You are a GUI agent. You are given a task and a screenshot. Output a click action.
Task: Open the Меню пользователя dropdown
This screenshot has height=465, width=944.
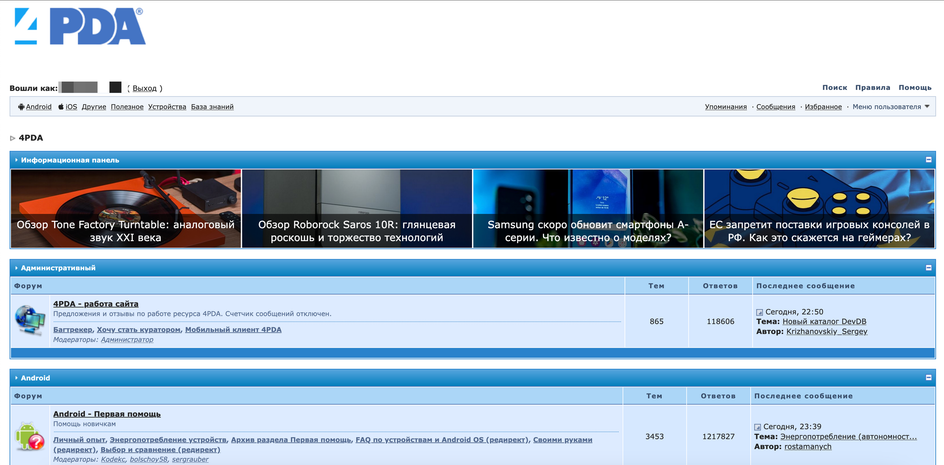pos(890,107)
